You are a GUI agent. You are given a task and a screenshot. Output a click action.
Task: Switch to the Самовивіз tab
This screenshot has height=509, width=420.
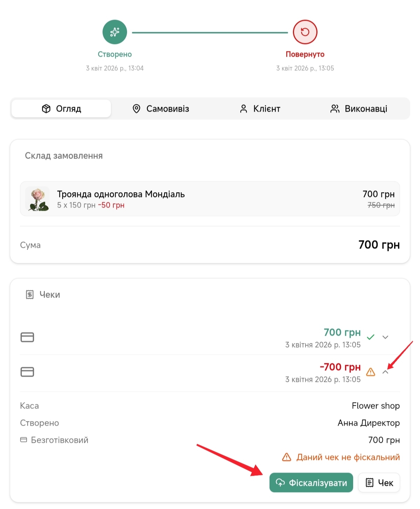pyautogui.click(x=161, y=109)
